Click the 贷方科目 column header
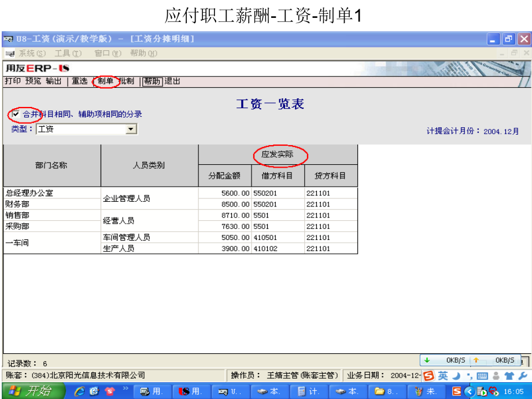 [331, 176]
